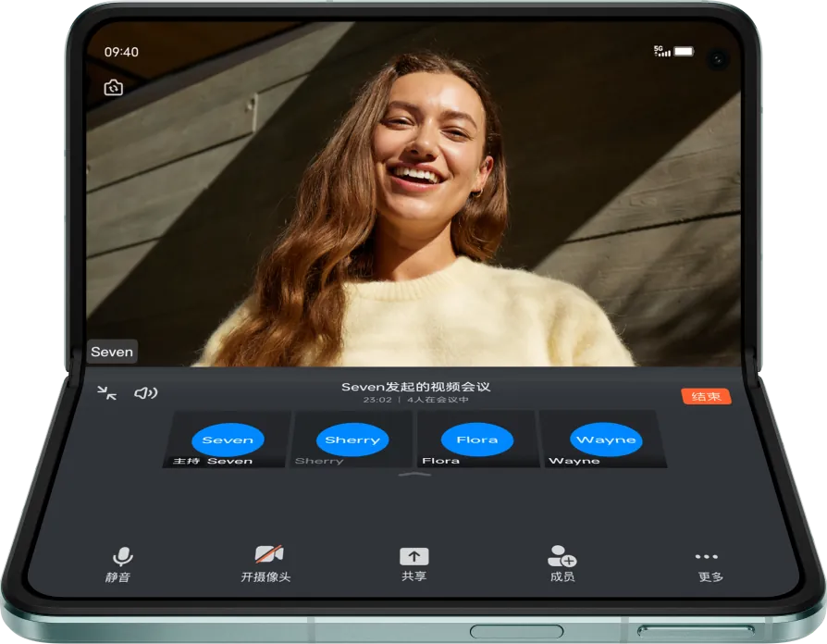
Task: Select Seven's host participant tile
Action: click(x=228, y=440)
